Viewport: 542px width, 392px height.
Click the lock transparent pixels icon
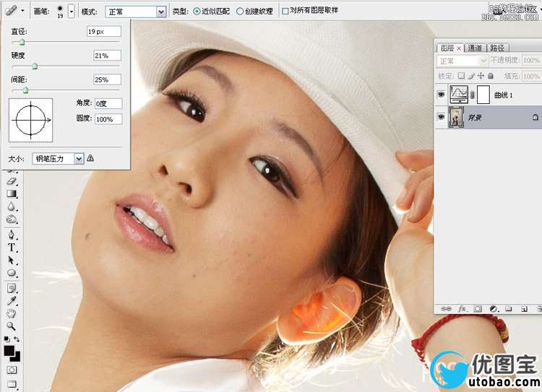point(461,76)
